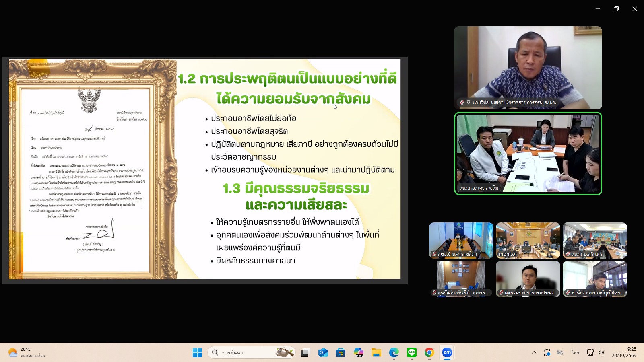Expand hidden system tray icons chevron

[x=534, y=353]
